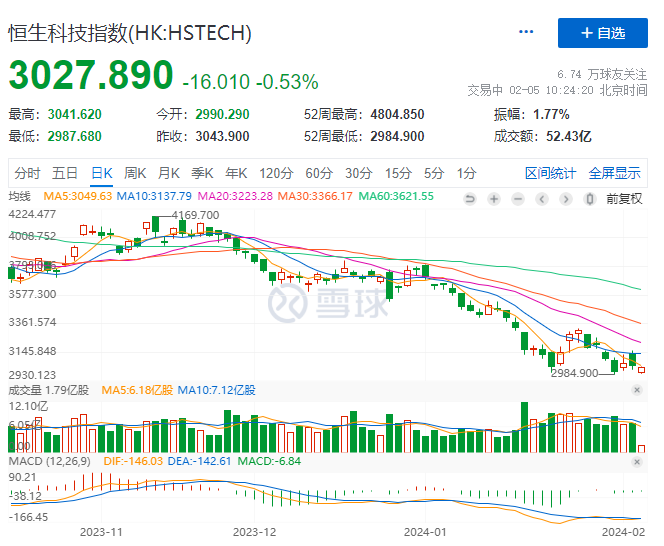The height and width of the screenshot is (546, 664).
Task: Close the MACD indicator panel
Action: click(637, 462)
